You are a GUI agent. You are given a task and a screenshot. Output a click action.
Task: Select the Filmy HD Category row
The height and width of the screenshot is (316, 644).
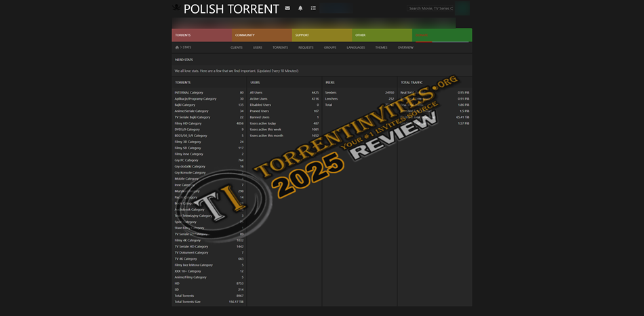209,123
